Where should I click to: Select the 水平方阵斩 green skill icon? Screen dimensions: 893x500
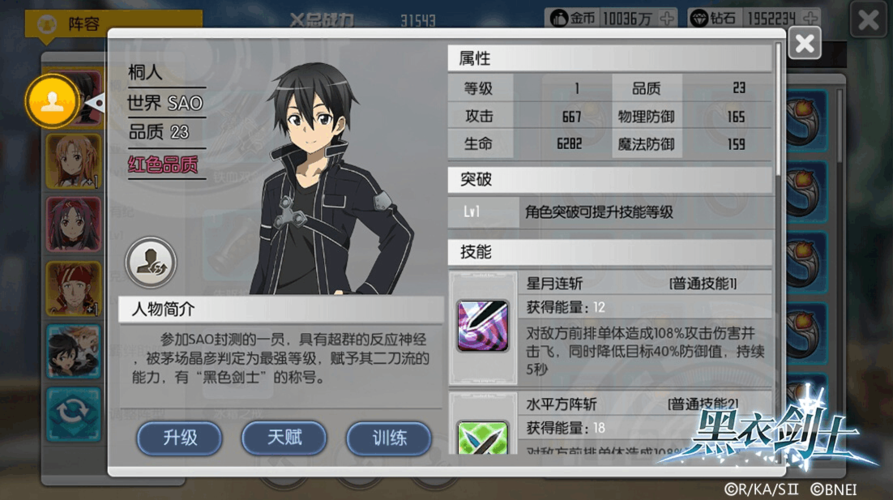coord(483,437)
